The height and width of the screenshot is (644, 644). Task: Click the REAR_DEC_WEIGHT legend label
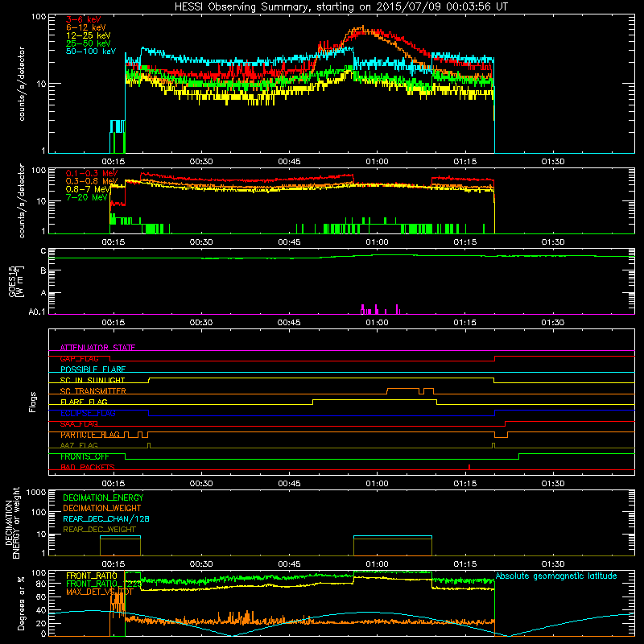click(x=99, y=530)
